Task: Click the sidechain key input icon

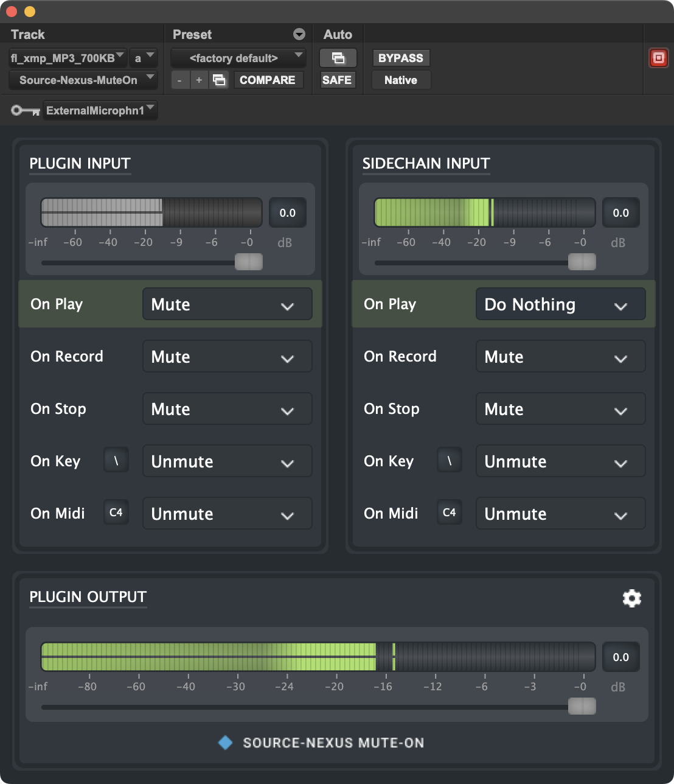Action: pyautogui.click(x=25, y=111)
